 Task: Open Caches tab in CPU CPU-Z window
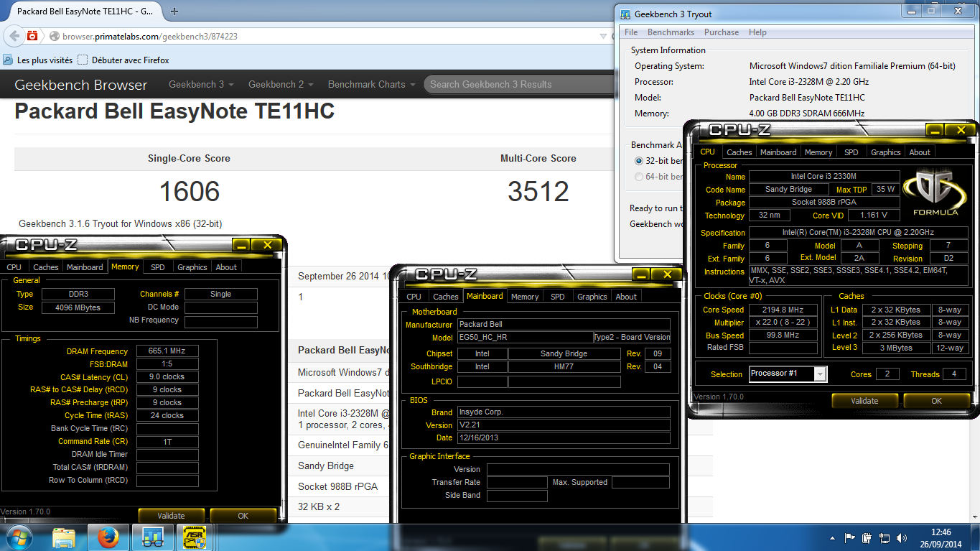click(x=739, y=152)
